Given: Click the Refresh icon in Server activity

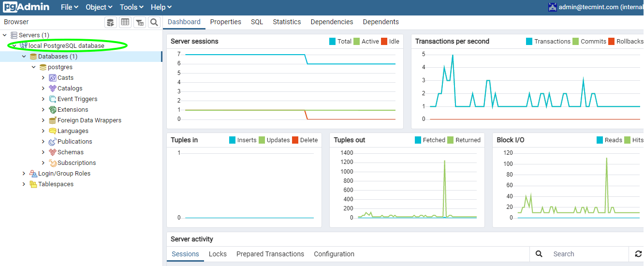Looking at the screenshot, I should [x=638, y=254].
